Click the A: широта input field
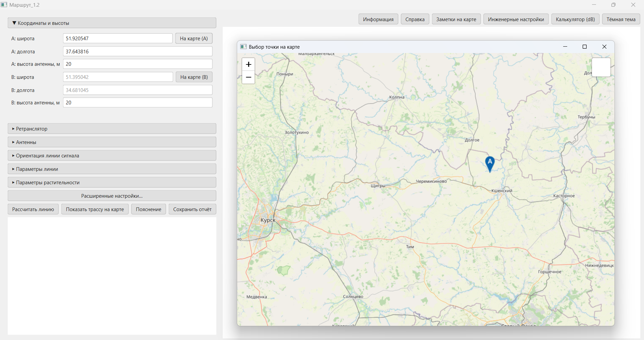 pos(118,39)
